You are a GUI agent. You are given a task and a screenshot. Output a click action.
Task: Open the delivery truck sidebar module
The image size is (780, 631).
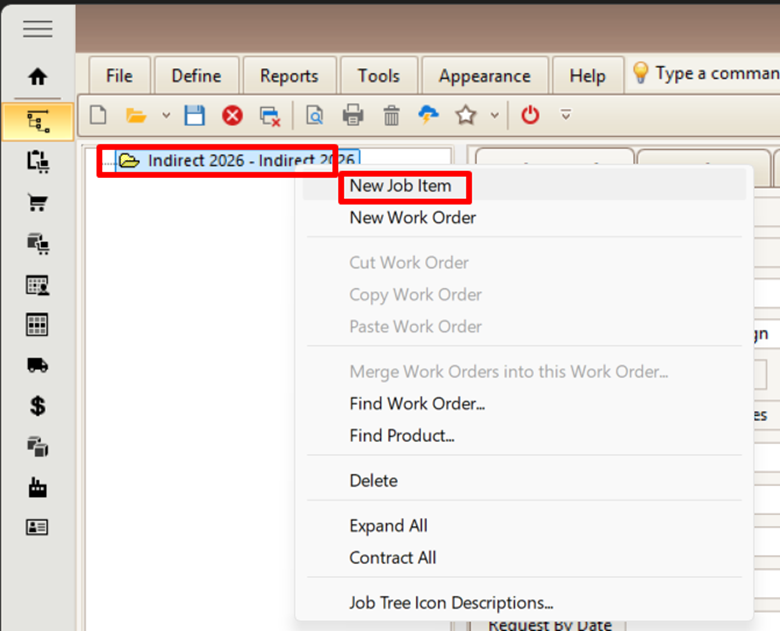(38, 365)
